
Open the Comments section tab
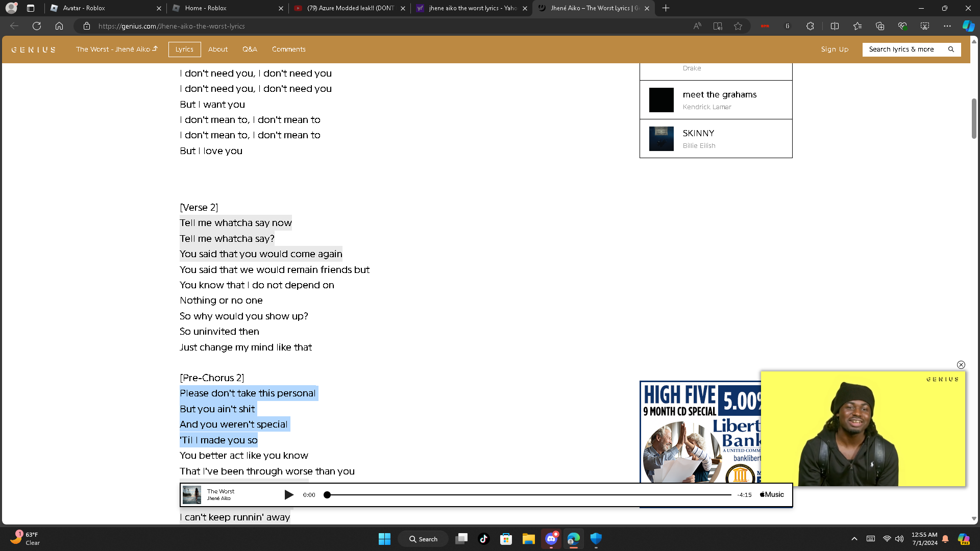click(289, 49)
